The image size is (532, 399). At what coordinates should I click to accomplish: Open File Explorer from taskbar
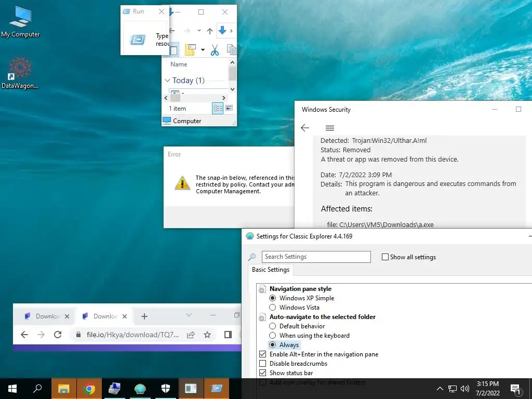coord(64,389)
